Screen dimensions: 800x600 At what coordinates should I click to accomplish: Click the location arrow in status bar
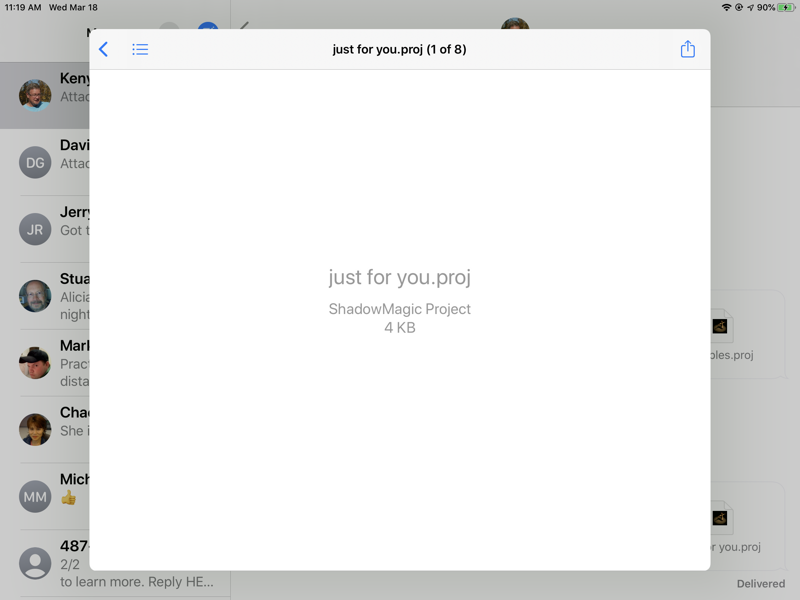[750, 7]
